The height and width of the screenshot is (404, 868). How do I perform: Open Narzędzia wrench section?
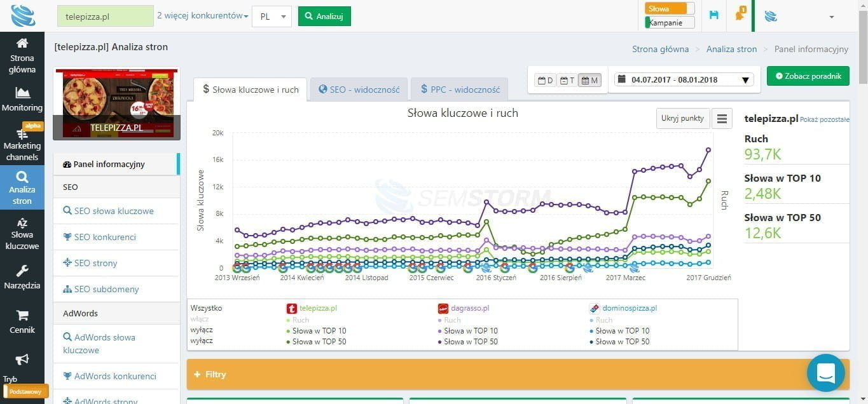click(x=22, y=277)
